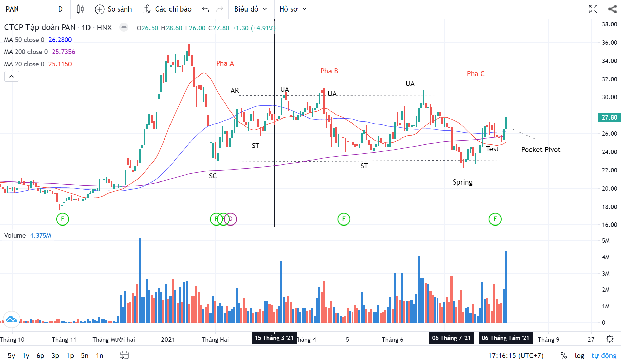Select the 1y time range

[26, 356]
